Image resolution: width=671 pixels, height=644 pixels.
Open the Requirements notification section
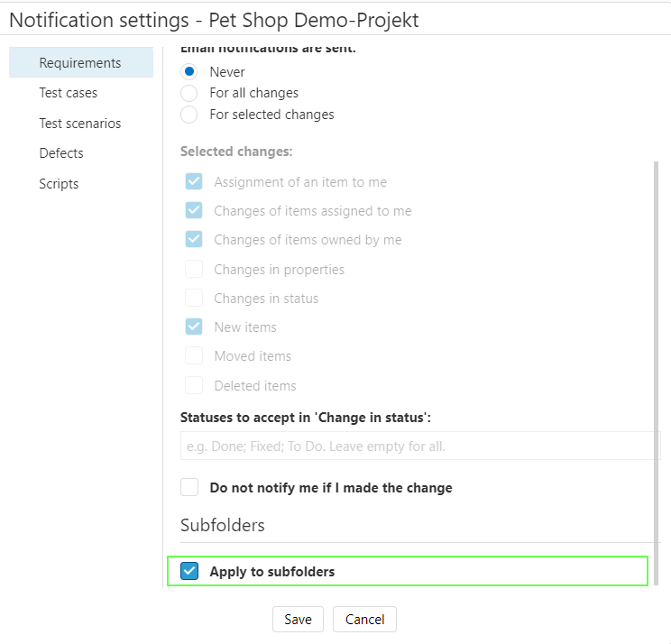click(80, 63)
